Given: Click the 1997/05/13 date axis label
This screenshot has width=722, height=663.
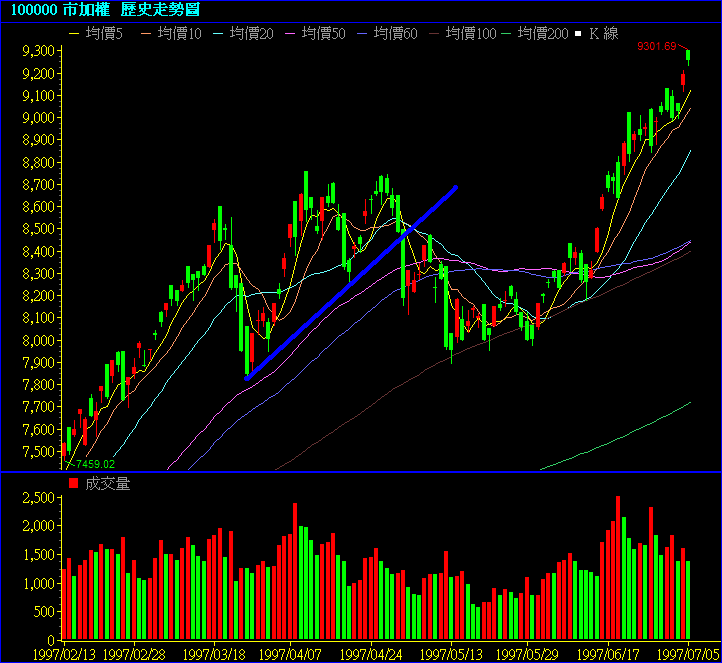Looking at the screenshot, I should click(x=451, y=655).
